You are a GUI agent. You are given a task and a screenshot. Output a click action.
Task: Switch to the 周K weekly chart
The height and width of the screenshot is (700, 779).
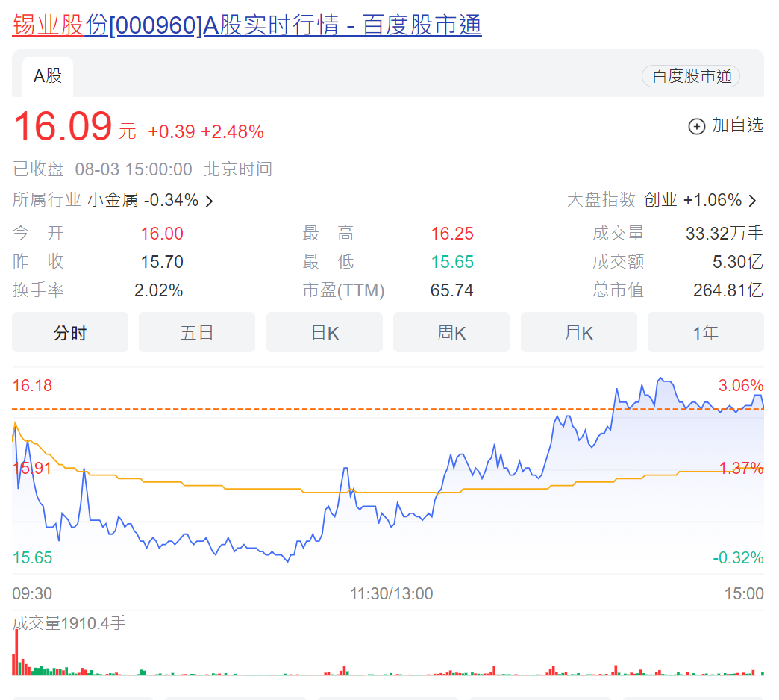tap(451, 332)
